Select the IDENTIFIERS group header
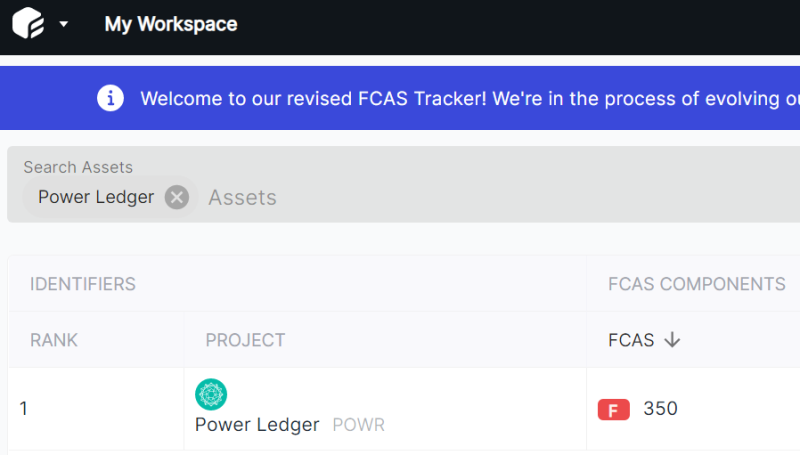 click(83, 284)
